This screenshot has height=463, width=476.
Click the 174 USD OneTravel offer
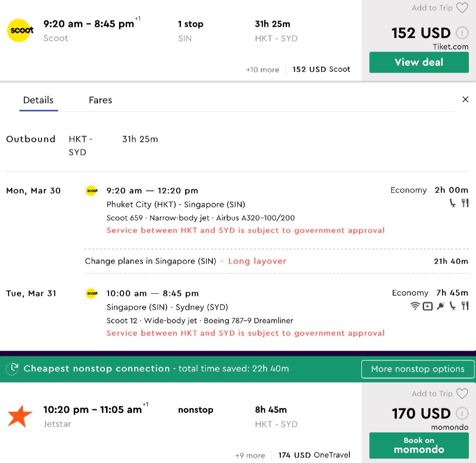coord(314,455)
